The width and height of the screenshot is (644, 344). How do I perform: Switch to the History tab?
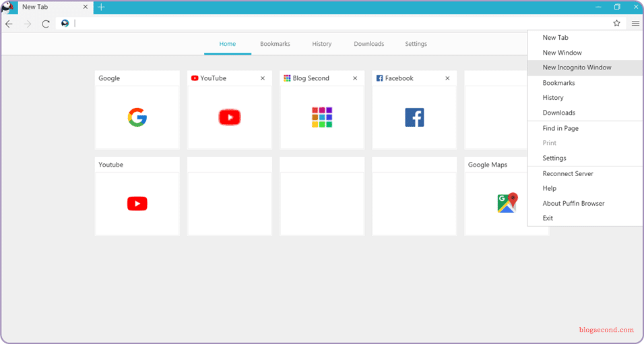pyautogui.click(x=321, y=44)
